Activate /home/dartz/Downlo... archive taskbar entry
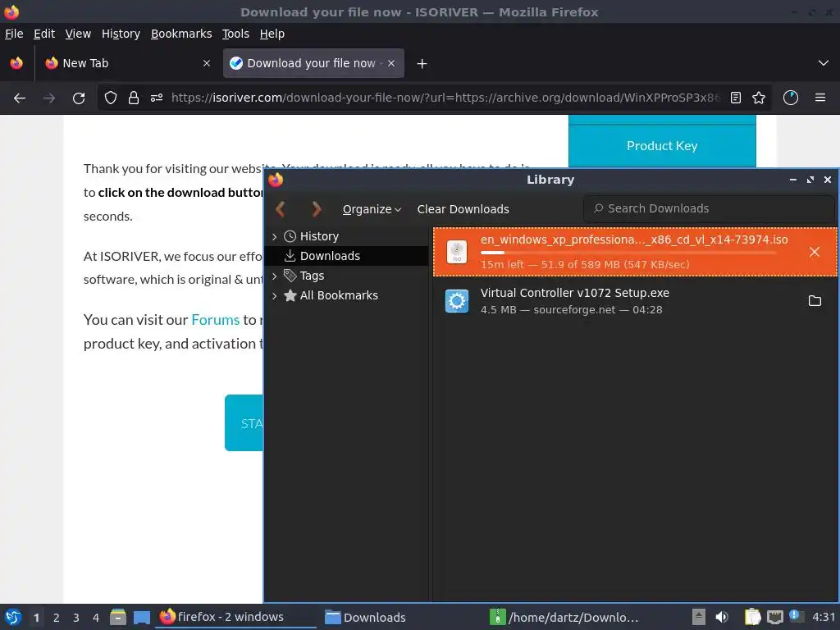 pyautogui.click(x=564, y=617)
